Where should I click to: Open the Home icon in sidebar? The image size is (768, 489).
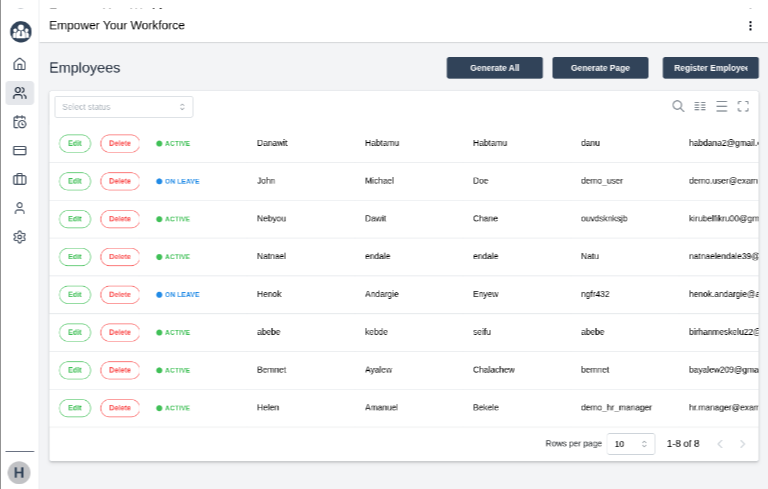(x=19, y=64)
